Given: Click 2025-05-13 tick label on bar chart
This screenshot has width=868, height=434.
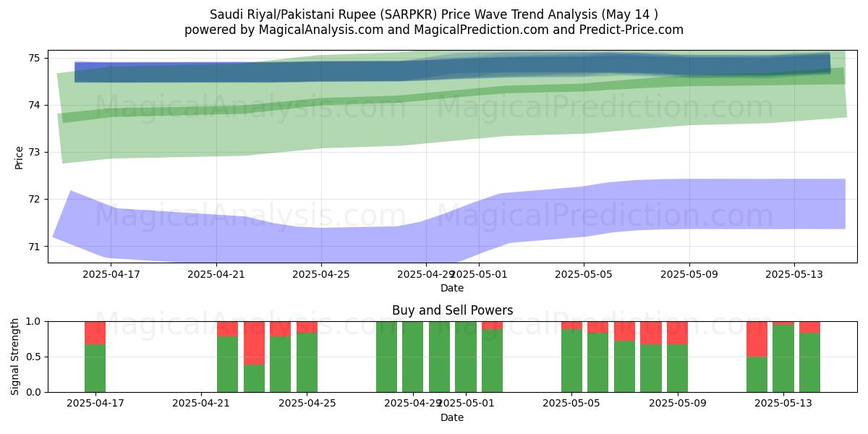Looking at the screenshot, I should pyautogui.click(x=783, y=404).
